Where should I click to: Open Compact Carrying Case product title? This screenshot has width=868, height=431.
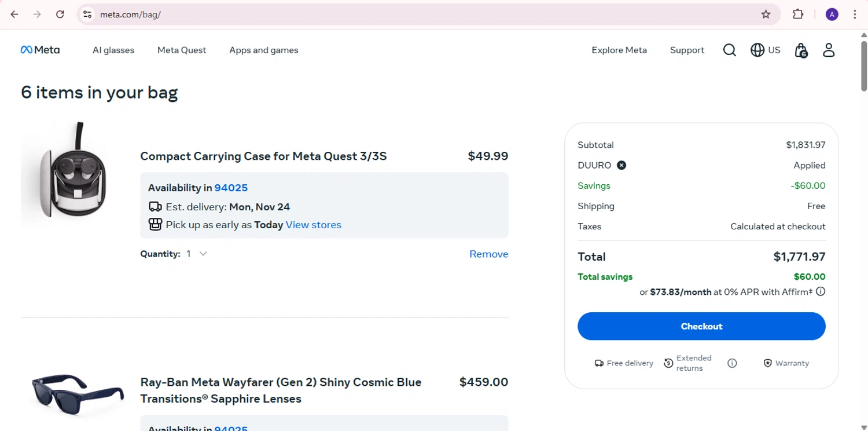pyautogui.click(x=263, y=156)
